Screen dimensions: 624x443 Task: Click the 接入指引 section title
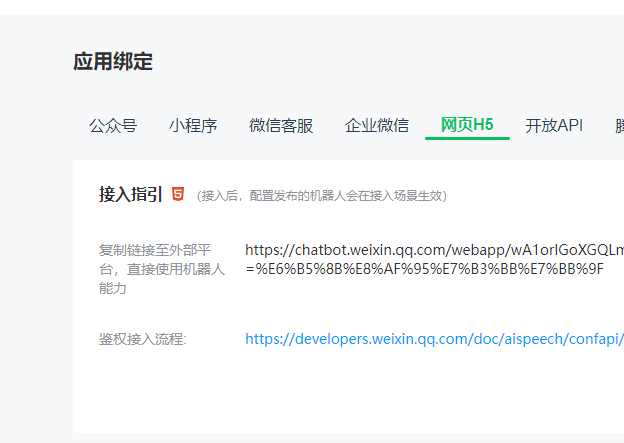(131, 195)
